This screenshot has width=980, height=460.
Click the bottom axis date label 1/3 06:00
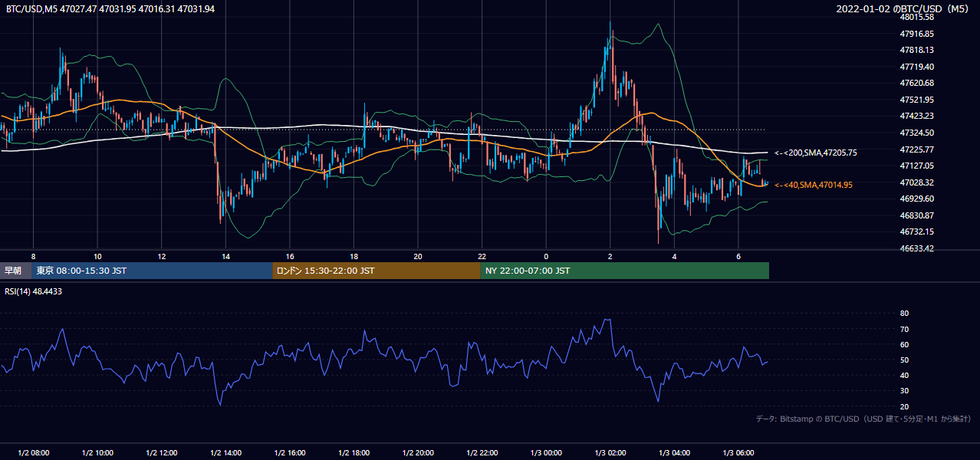click(738, 452)
